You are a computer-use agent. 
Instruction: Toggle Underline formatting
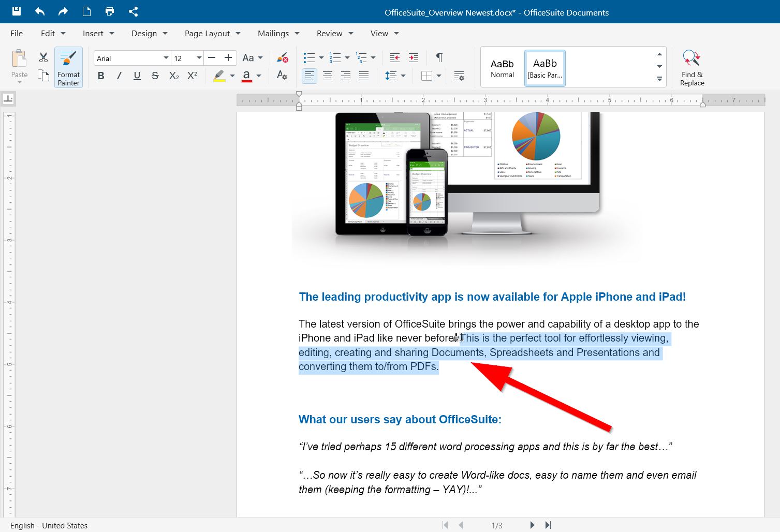coord(137,76)
